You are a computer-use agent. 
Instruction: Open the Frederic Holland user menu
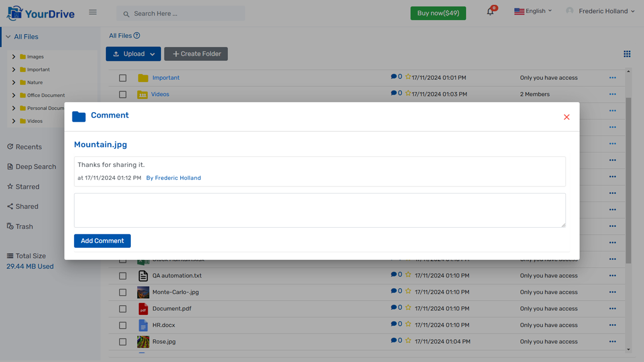click(601, 11)
